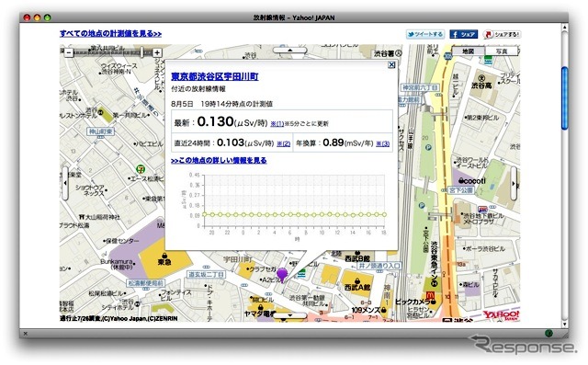
Task: Click the scrollbar down arrow
Action: point(565,325)
